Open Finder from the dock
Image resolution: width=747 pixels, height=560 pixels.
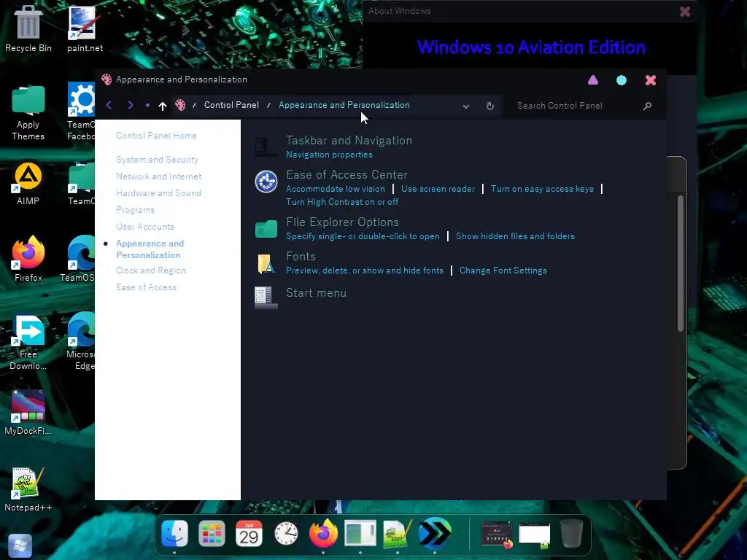pyautogui.click(x=174, y=533)
